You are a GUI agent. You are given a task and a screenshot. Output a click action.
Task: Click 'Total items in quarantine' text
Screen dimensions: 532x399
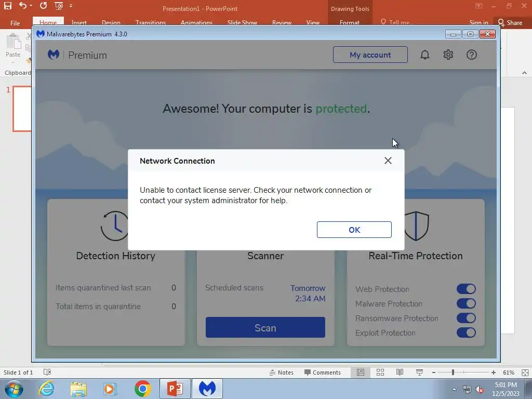(98, 307)
